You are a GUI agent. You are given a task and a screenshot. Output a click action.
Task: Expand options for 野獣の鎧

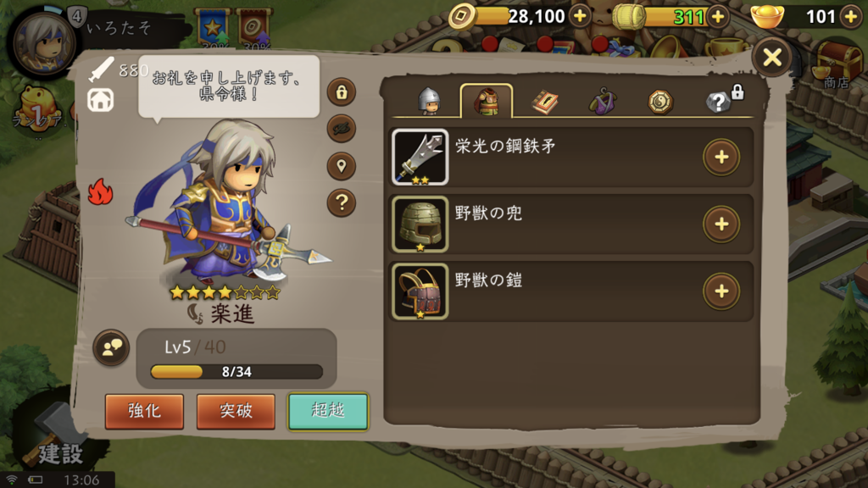click(x=721, y=291)
